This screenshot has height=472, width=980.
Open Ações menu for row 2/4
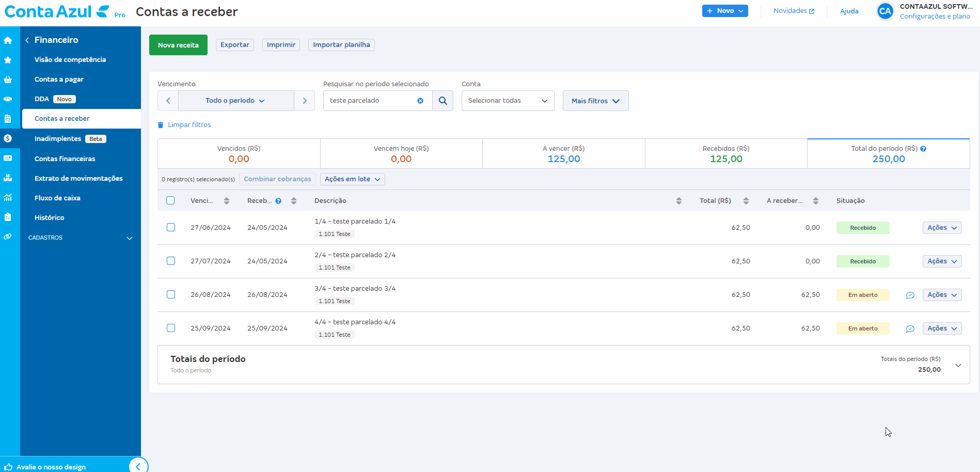pyautogui.click(x=942, y=261)
